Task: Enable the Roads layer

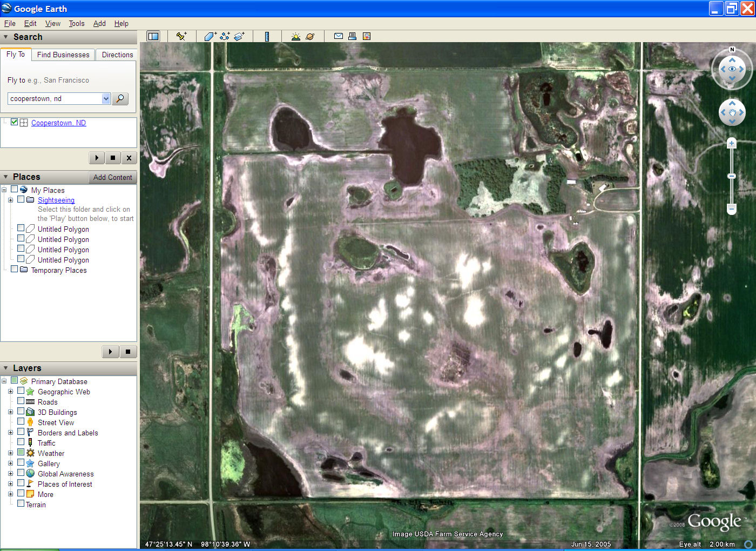Action: [x=21, y=401]
